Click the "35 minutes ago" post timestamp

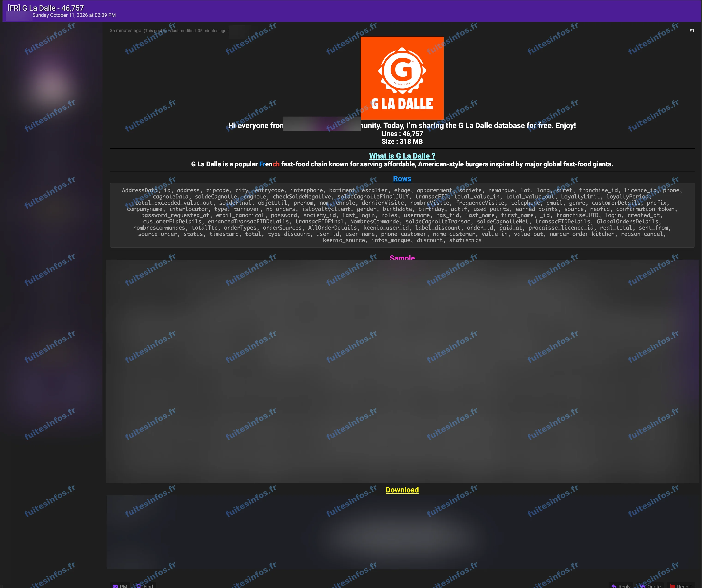pyautogui.click(x=125, y=30)
